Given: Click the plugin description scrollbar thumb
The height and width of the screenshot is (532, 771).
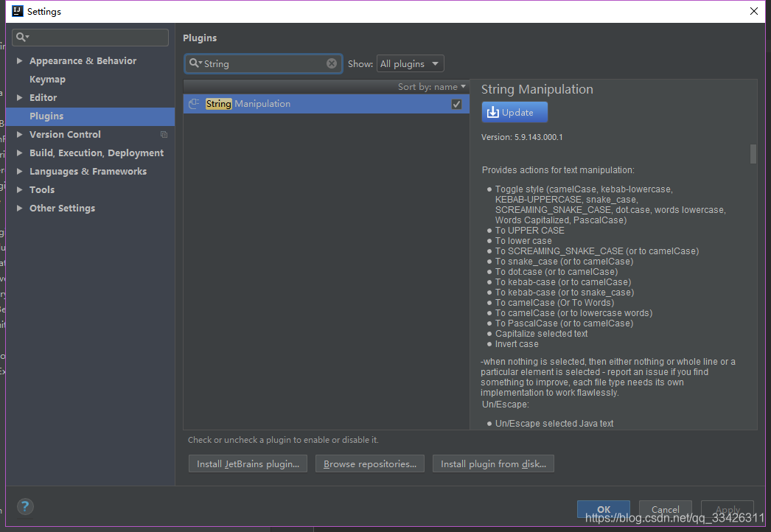Looking at the screenshot, I should 753,154.
